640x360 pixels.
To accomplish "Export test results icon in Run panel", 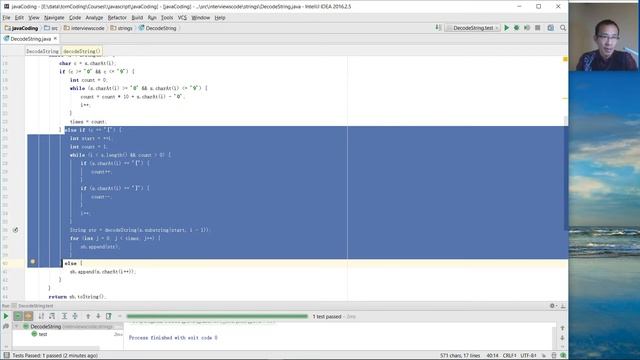I will [109, 316].
